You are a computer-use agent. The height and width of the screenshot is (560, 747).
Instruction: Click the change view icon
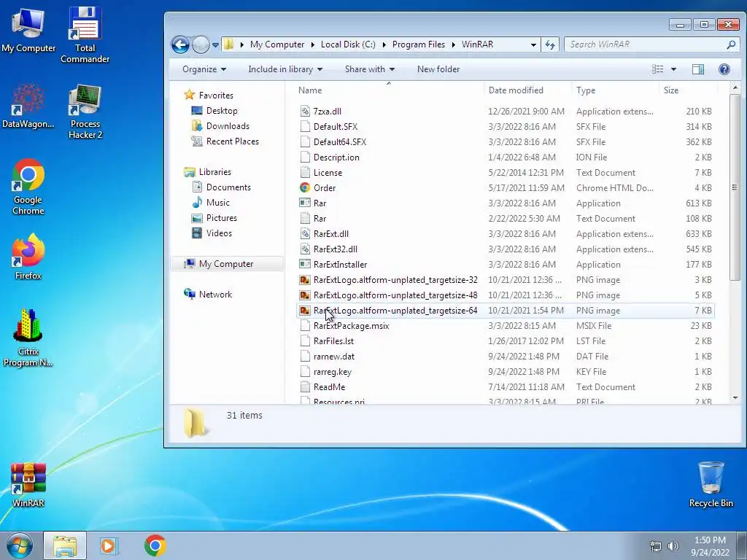coord(657,69)
